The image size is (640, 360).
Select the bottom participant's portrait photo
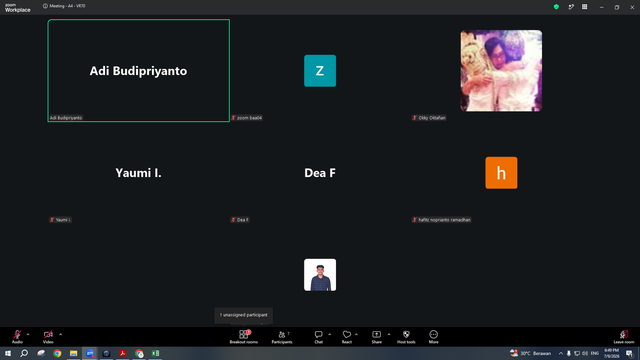320,275
